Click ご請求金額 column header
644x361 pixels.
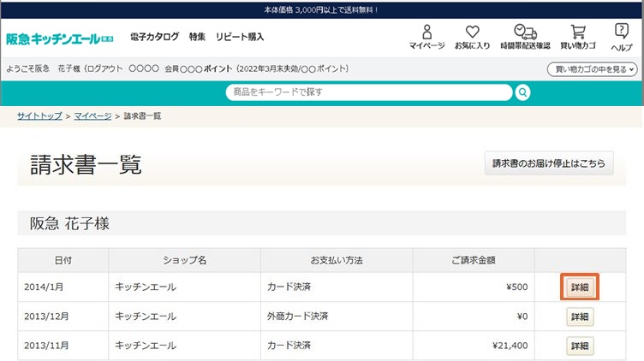[474, 260]
